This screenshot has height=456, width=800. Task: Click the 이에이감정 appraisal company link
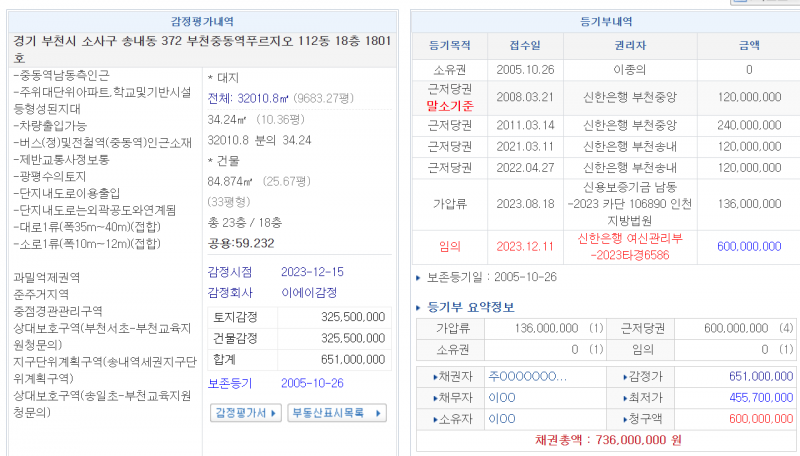click(x=310, y=293)
